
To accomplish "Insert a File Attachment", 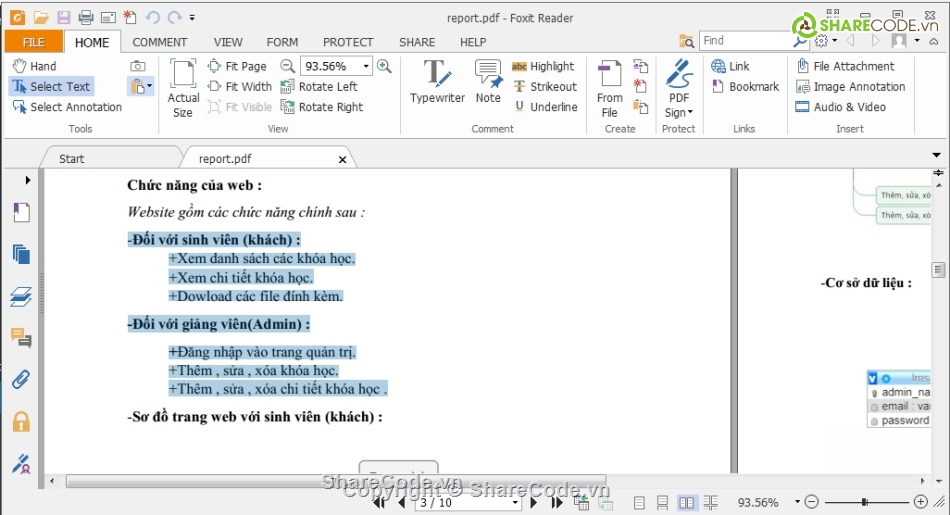I will (845, 66).
